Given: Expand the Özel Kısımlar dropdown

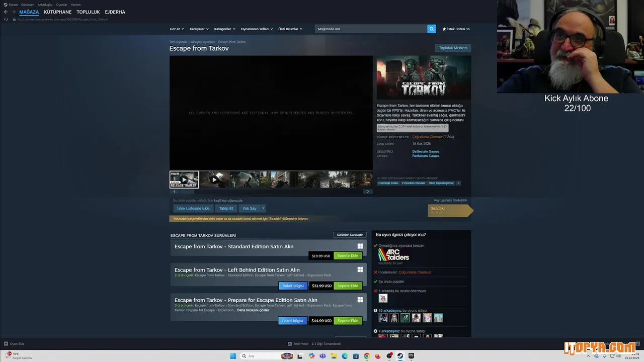Looking at the screenshot, I should coord(290,29).
